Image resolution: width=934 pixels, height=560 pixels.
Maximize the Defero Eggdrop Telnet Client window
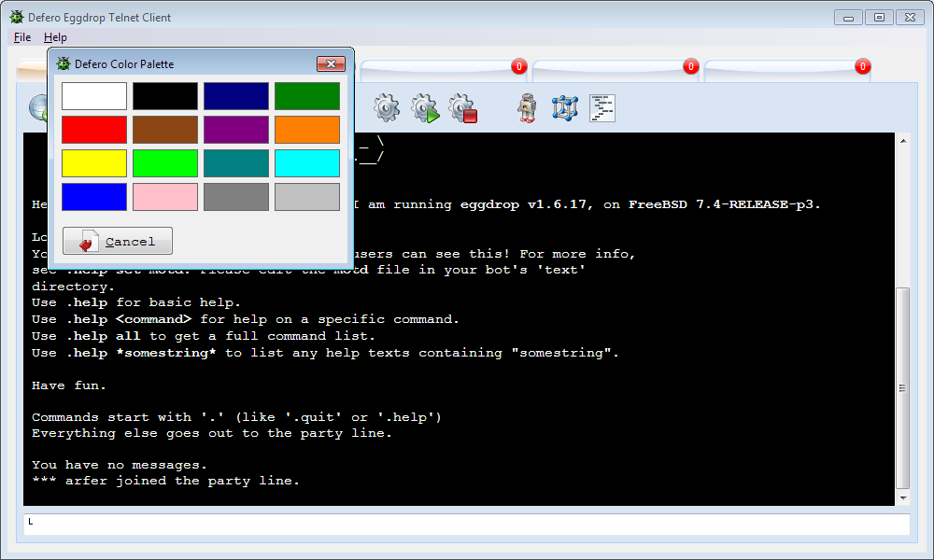(879, 17)
